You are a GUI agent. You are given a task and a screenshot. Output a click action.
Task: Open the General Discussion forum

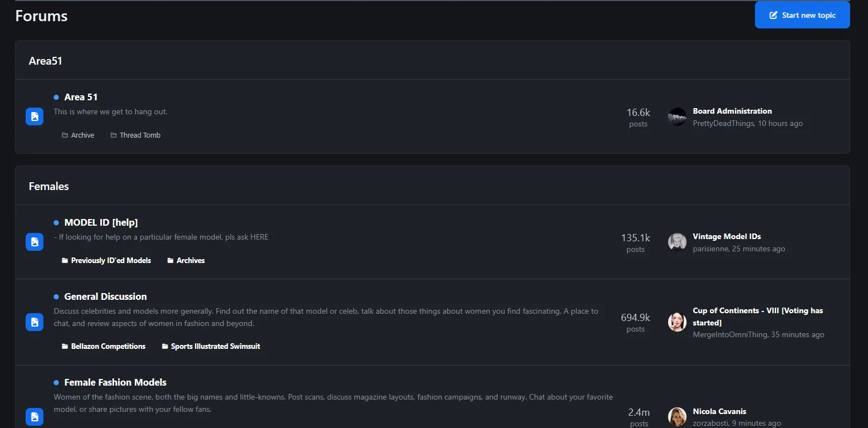click(105, 296)
